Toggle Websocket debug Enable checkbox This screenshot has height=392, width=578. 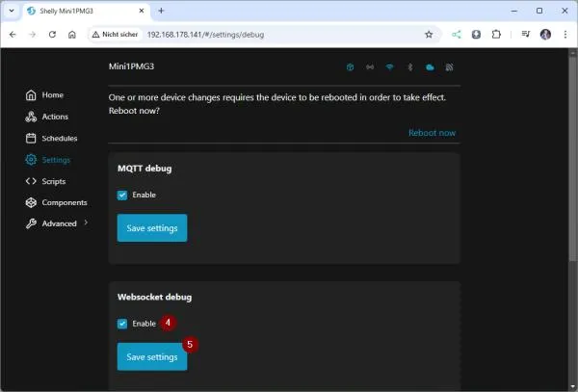point(122,324)
